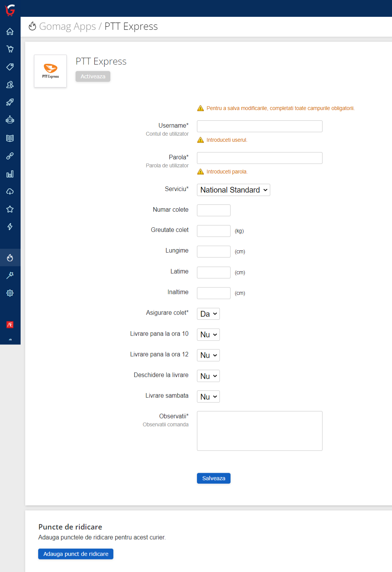392x572 pixels.
Task: Click the home icon in the sidebar
Action: click(10, 31)
